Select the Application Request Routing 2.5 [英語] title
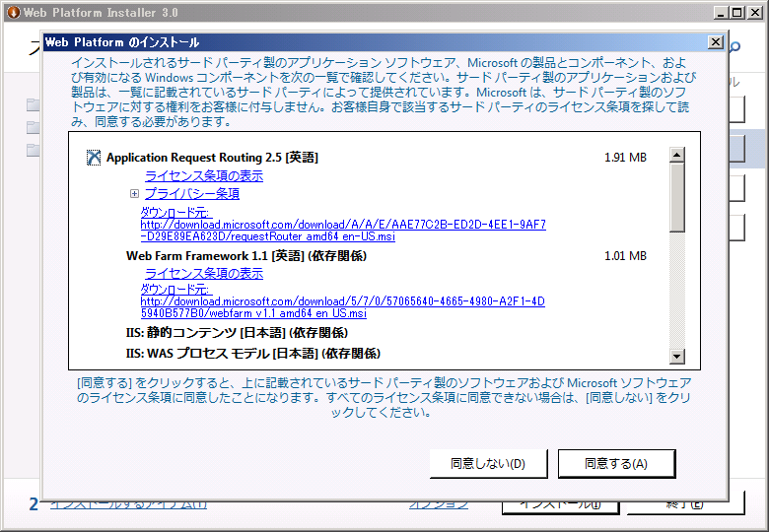This screenshot has height=532, width=769. point(212,158)
